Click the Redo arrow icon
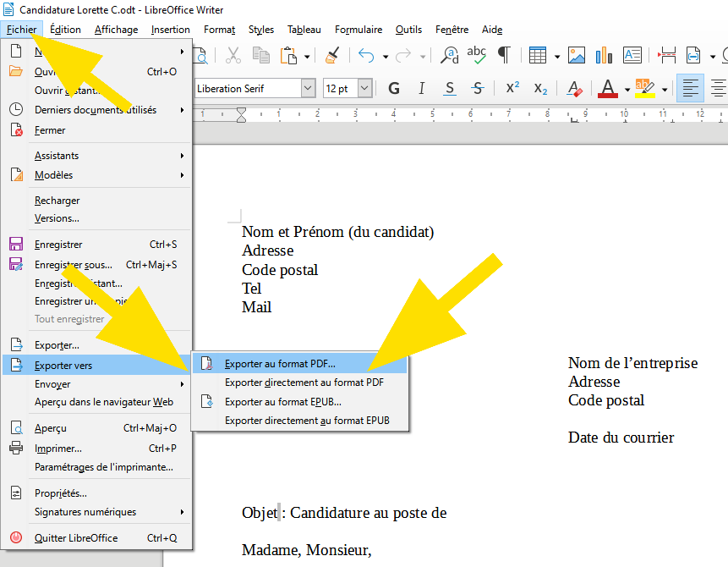The width and height of the screenshot is (728, 567). click(403, 55)
